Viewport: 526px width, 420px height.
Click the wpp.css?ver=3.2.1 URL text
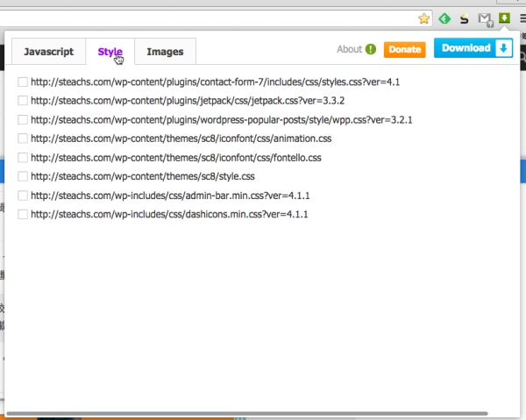222,120
